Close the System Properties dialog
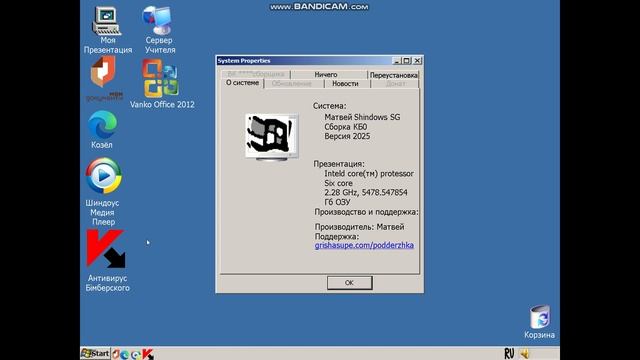Viewport: 640px width, 360px height. (x=417, y=61)
